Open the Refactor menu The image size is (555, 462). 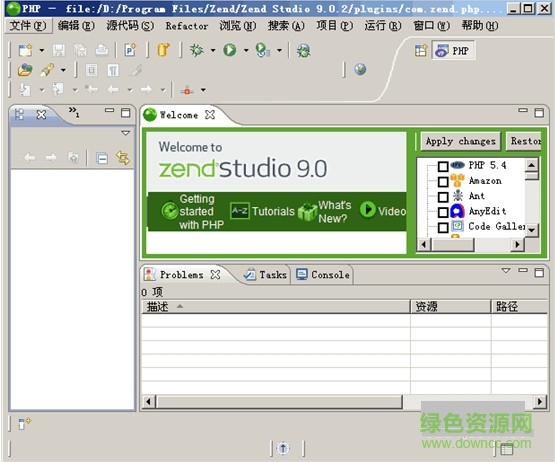point(187,26)
